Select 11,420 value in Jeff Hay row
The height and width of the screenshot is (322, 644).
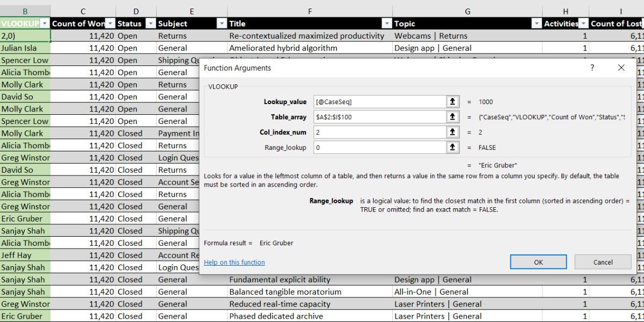coord(83,255)
